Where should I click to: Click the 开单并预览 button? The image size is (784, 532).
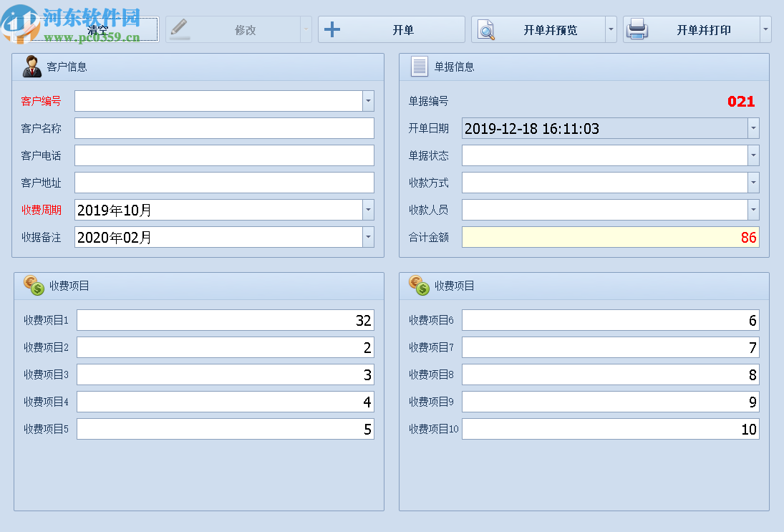tap(538, 29)
